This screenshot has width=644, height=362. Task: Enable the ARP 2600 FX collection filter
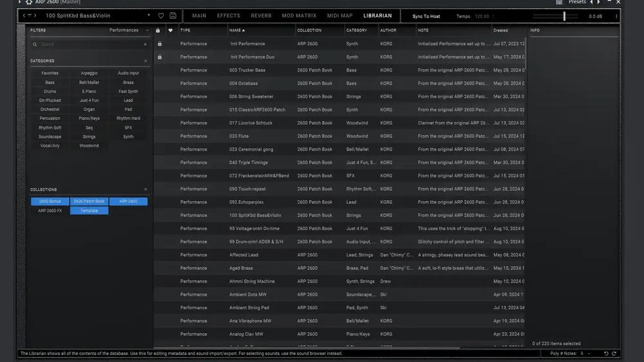click(x=50, y=211)
